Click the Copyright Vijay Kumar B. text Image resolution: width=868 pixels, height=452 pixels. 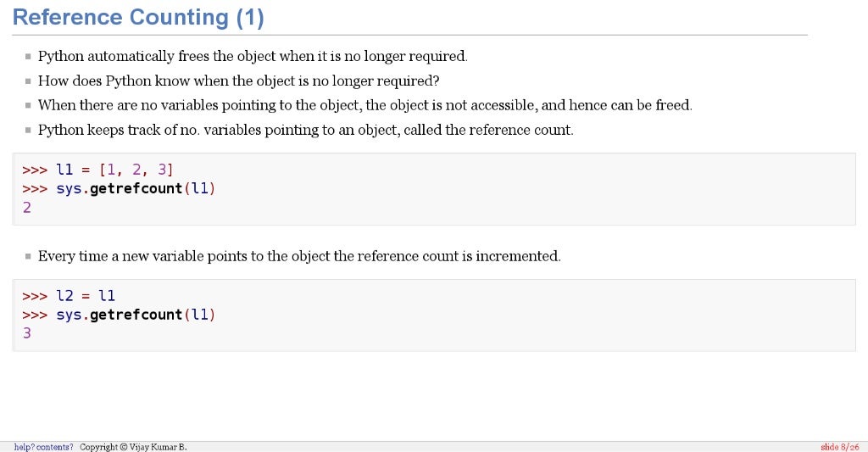(133, 447)
